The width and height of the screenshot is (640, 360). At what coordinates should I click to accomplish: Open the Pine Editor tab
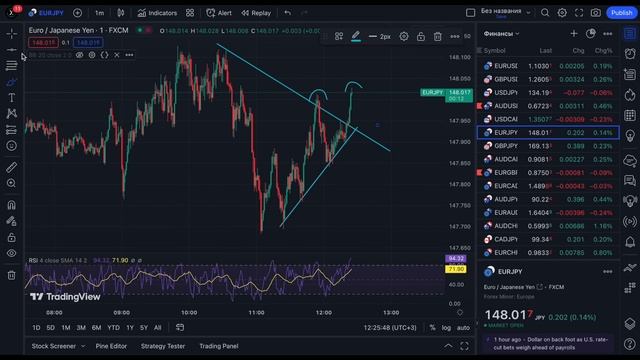tap(111, 346)
